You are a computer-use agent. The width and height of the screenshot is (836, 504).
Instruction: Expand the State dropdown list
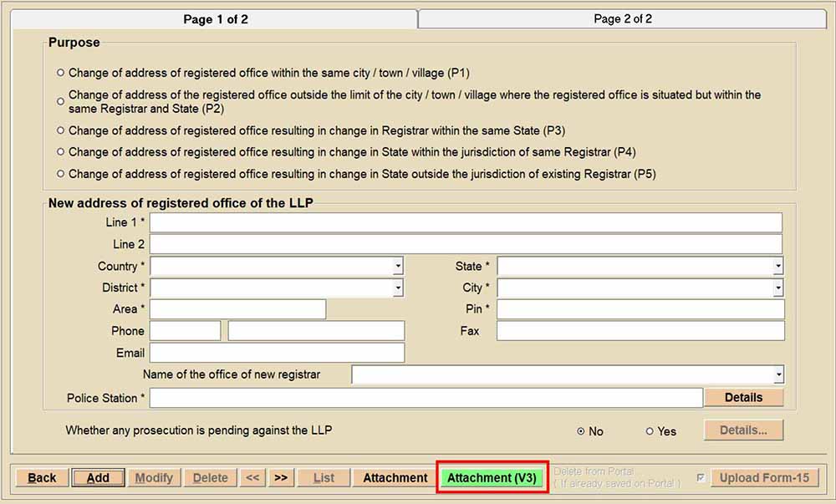pyautogui.click(x=777, y=267)
